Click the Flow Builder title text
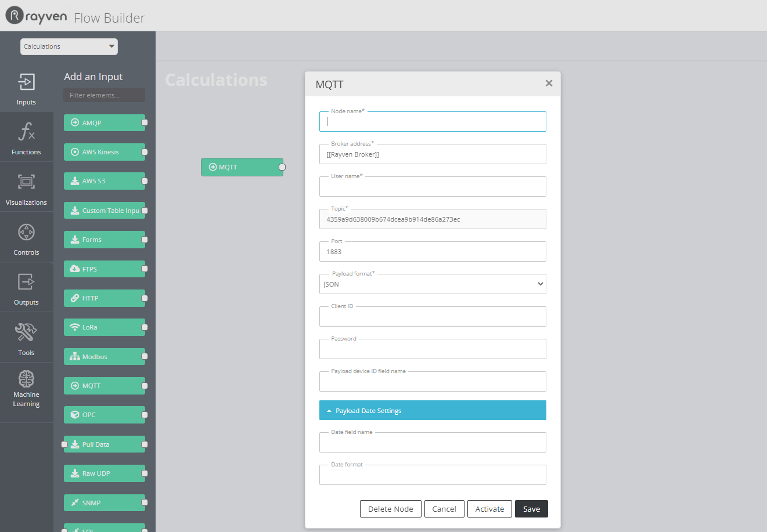The width and height of the screenshot is (767, 532). 109,18
